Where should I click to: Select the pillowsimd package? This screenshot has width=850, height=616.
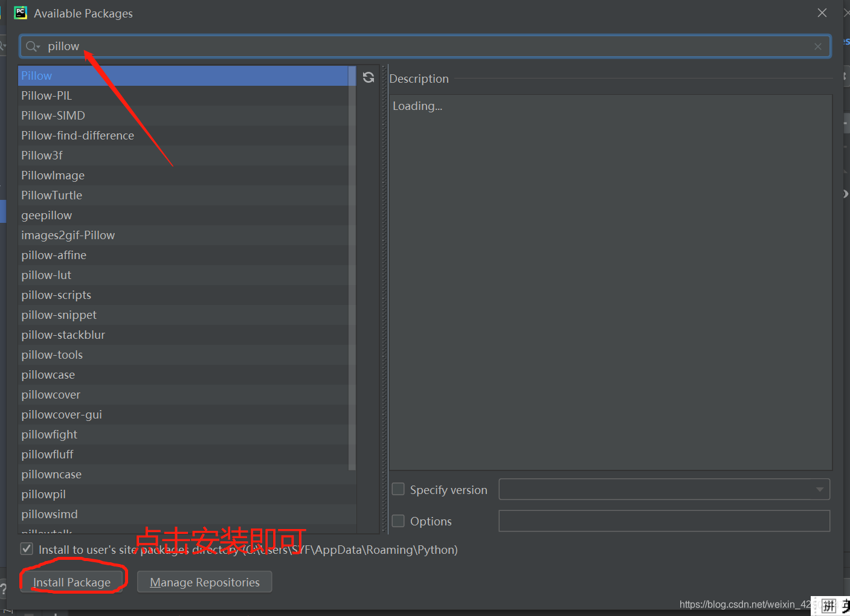[184, 514]
